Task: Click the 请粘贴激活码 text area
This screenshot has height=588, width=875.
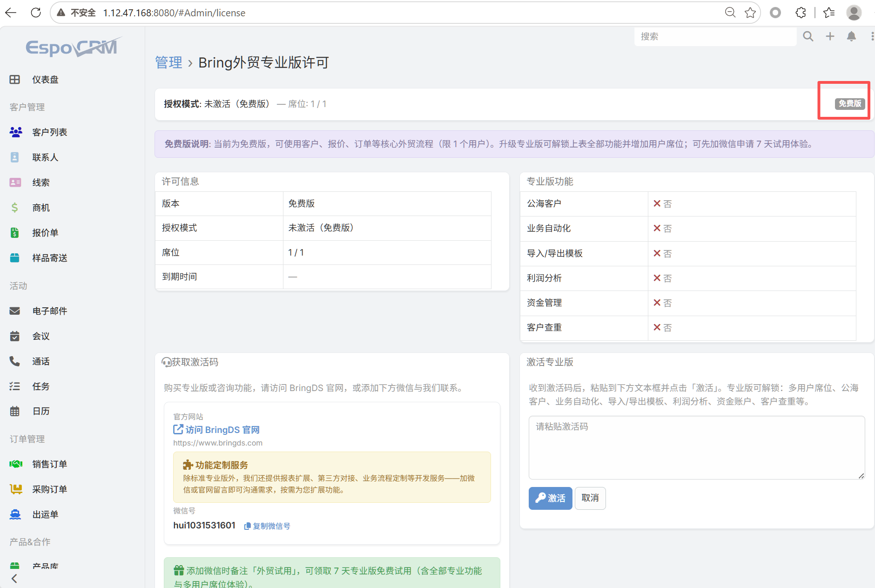Action: [x=697, y=447]
